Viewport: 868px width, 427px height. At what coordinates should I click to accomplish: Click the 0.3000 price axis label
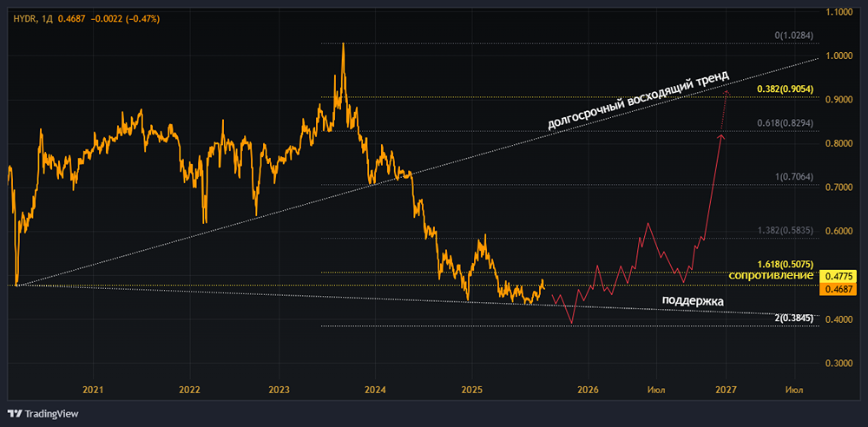coord(838,364)
